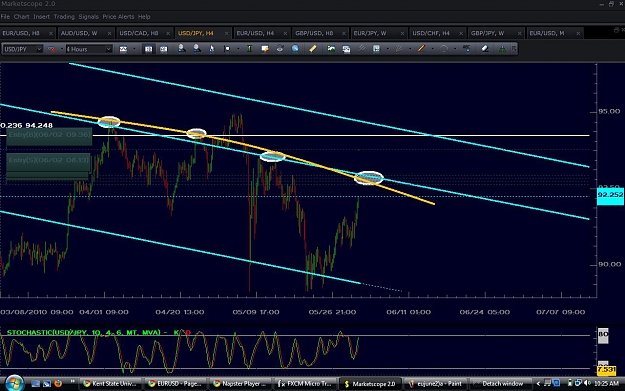
Task: Click the globe icon in toolbar
Action: pyautogui.click(x=295, y=49)
